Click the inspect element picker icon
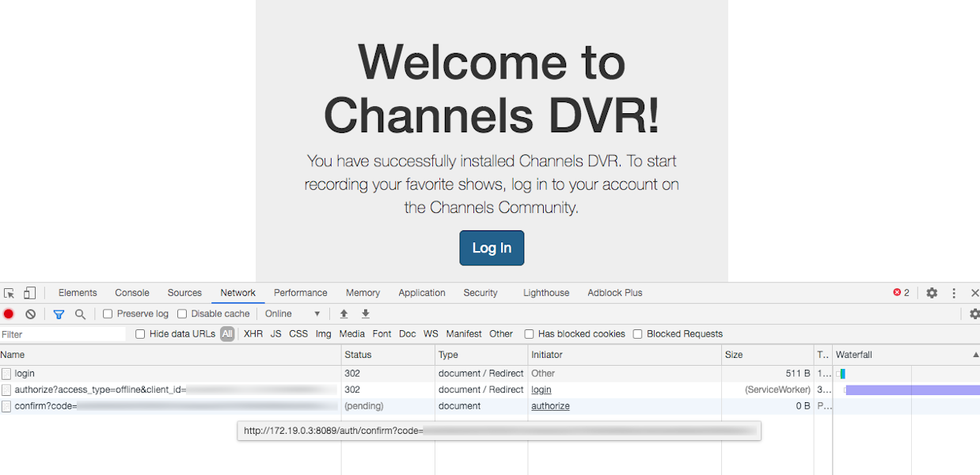980x475 pixels. point(9,293)
